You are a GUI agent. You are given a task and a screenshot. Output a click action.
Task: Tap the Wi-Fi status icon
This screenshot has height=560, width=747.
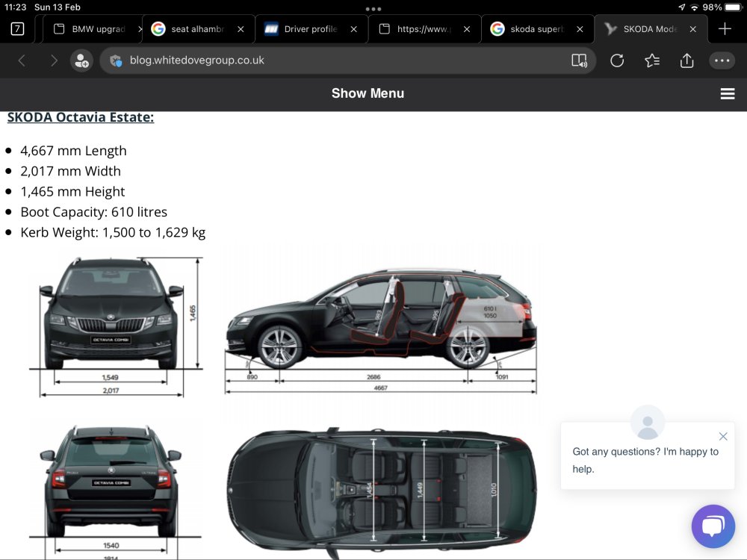coord(694,7)
